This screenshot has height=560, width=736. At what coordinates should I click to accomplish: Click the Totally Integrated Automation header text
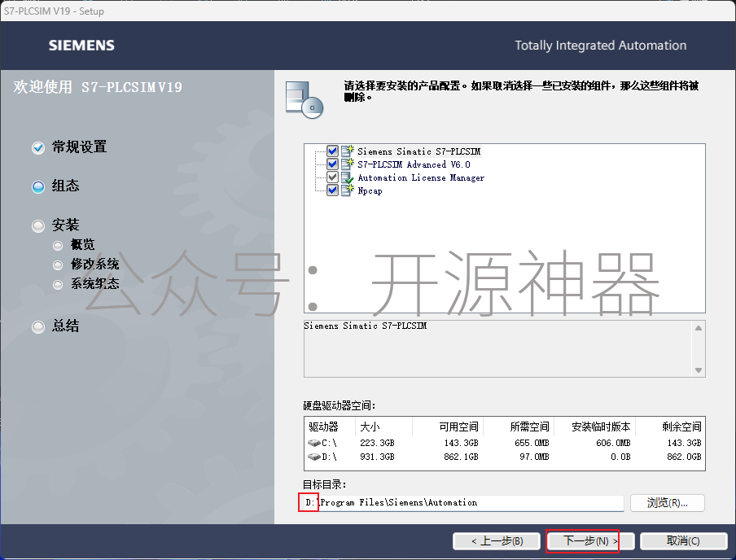pyautogui.click(x=600, y=46)
